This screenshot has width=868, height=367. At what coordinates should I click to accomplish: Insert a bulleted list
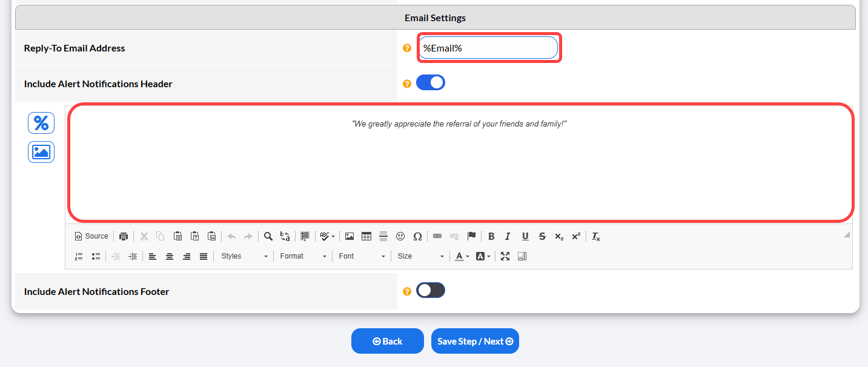coord(96,256)
